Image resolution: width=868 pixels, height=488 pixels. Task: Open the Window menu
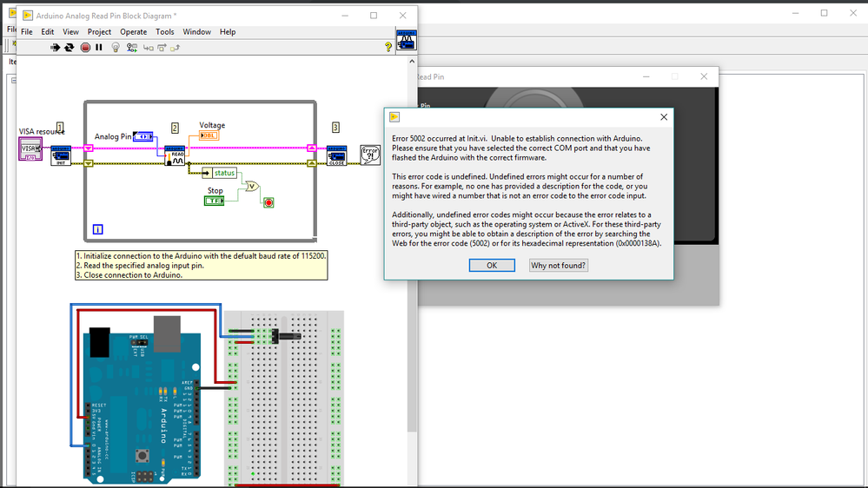(196, 32)
